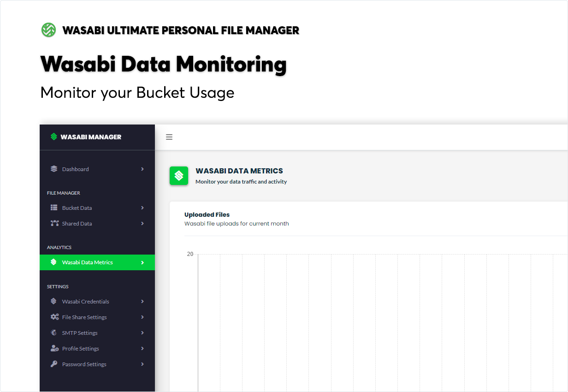The image size is (568, 392).
Task: Go to Profile Settings link text
Action: coord(81,349)
